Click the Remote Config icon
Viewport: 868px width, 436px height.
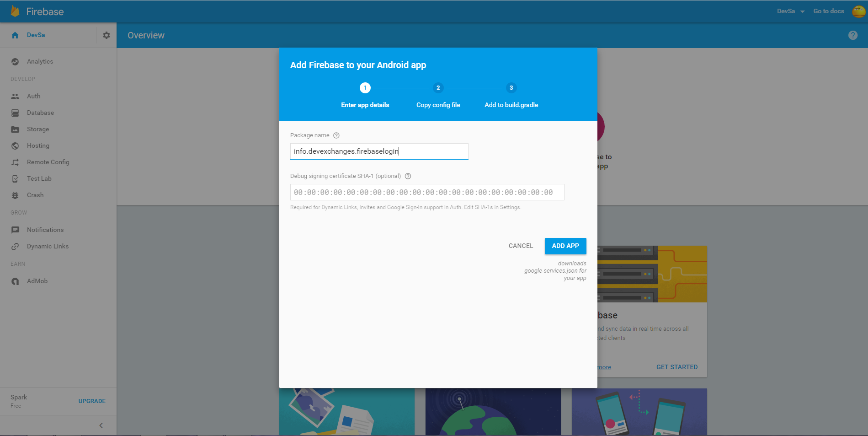pyautogui.click(x=15, y=162)
